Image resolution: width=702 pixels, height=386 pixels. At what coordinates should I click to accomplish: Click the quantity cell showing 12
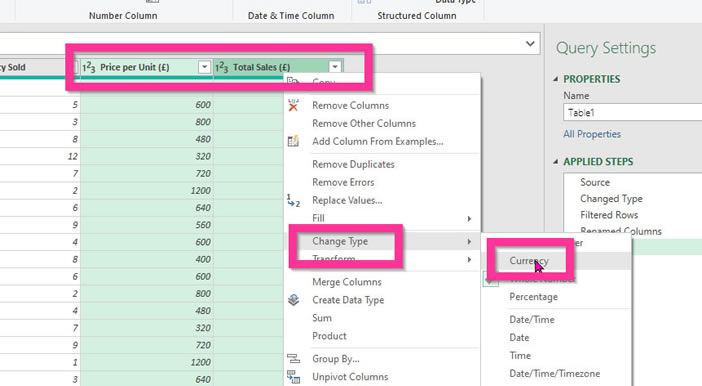(x=39, y=156)
